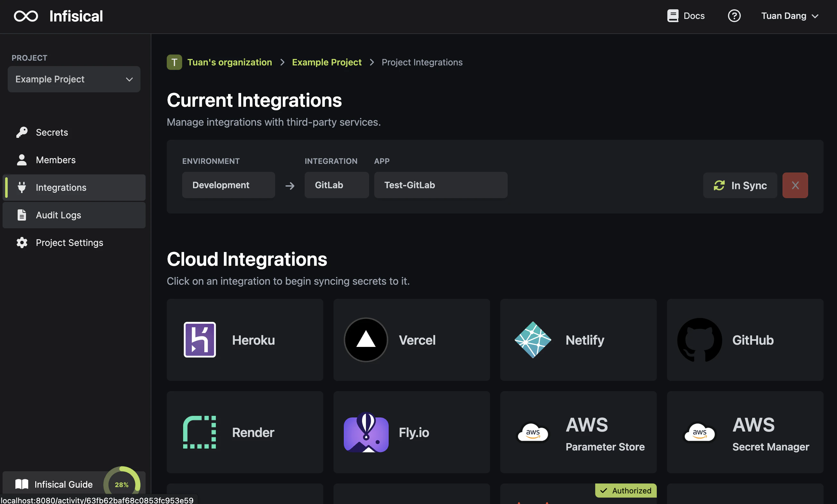Click the AWS Secret Manager cloud logo
This screenshot has height=504, width=837.
(699, 432)
